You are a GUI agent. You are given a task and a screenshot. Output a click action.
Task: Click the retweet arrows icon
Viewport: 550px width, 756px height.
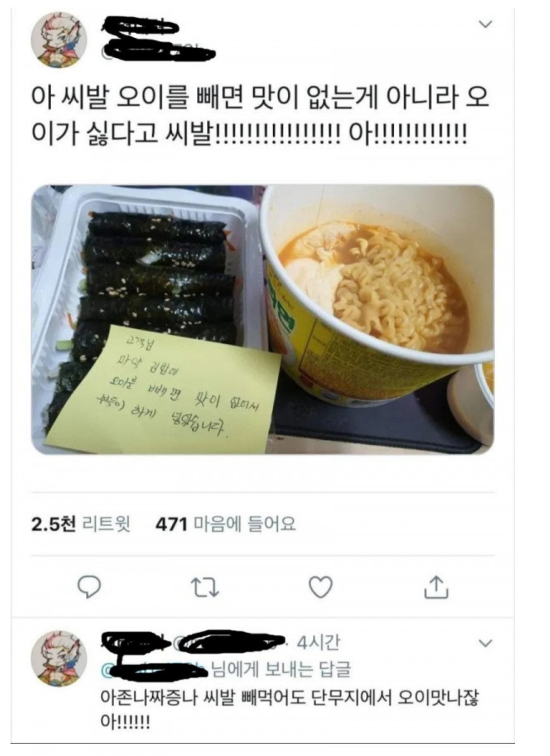[205, 587]
